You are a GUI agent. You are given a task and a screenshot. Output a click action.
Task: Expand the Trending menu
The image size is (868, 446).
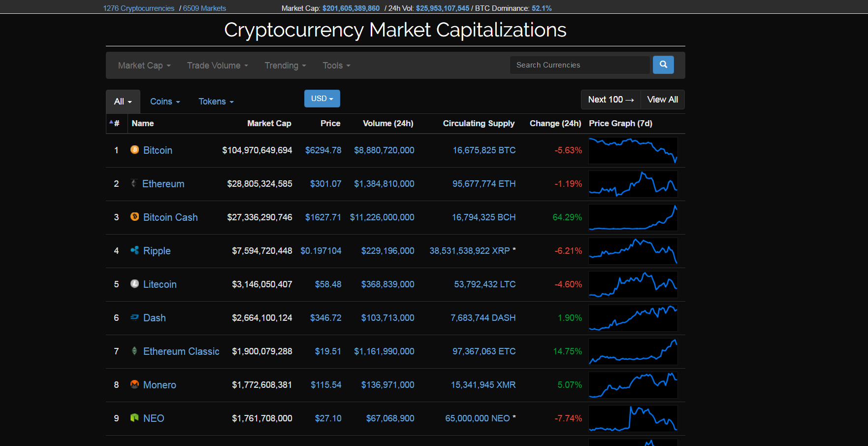click(286, 66)
